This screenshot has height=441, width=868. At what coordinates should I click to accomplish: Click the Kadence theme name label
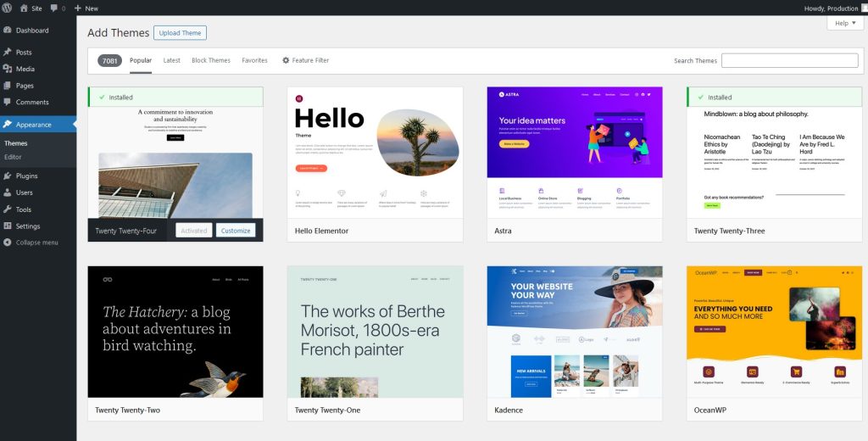509,410
